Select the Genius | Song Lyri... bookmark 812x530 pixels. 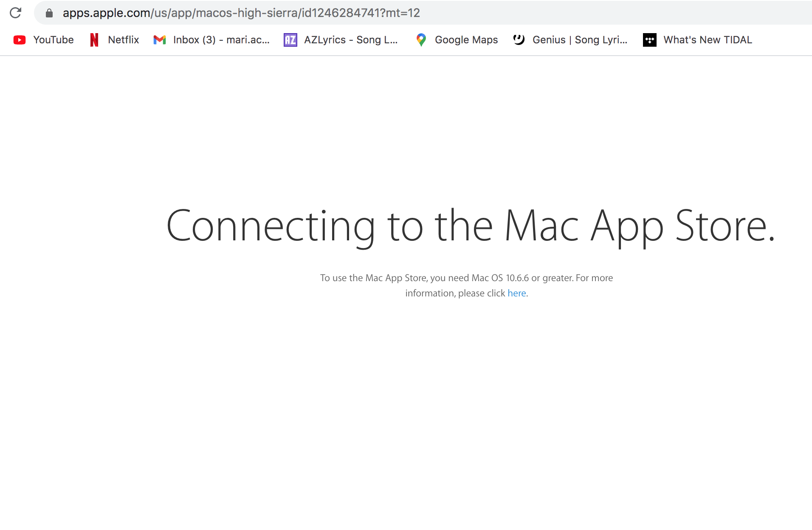click(580, 39)
